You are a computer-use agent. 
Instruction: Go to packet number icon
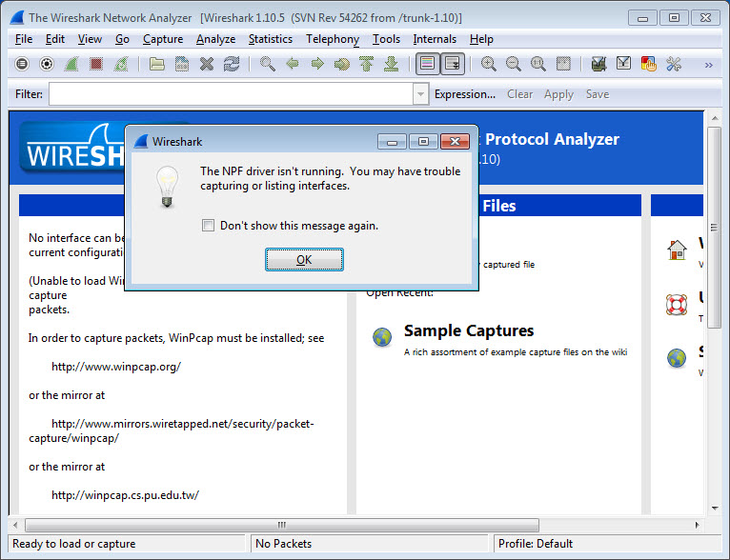point(342,64)
